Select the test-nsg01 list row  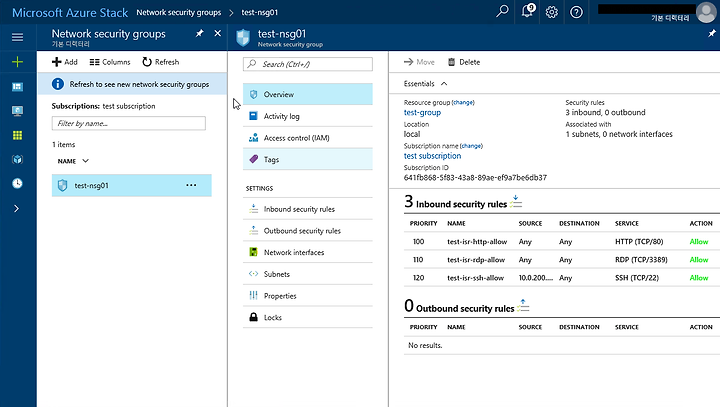pyautogui.click(x=132, y=185)
